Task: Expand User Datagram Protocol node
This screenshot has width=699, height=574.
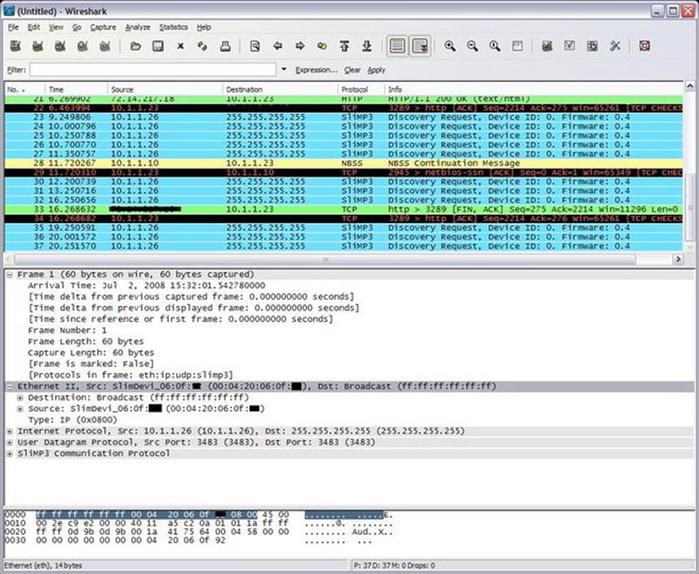Action: point(9,443)
